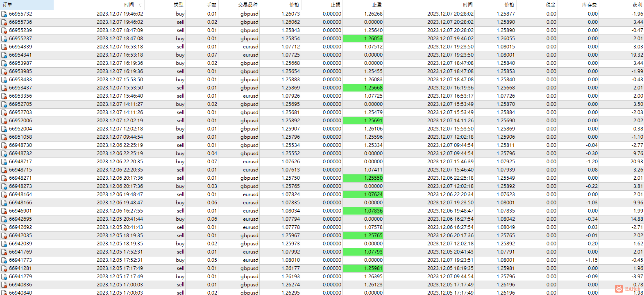Select the green take-profit cell 1.25691
The image size is (644, 295).
pyautogui.click(x=363, y=121)
